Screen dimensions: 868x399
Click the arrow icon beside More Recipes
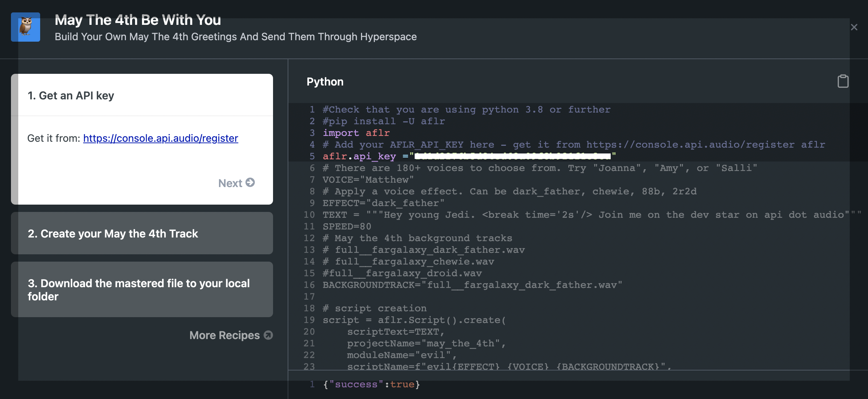tap(268, 335)
